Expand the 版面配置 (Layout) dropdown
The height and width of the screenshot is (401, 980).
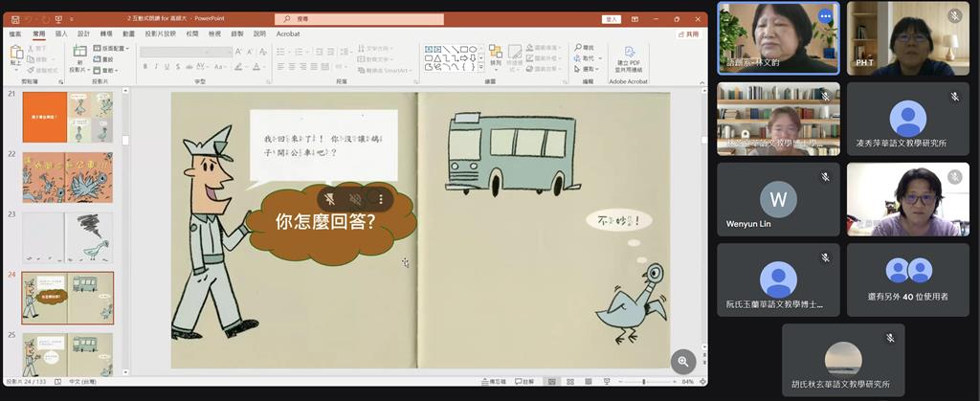111,48
